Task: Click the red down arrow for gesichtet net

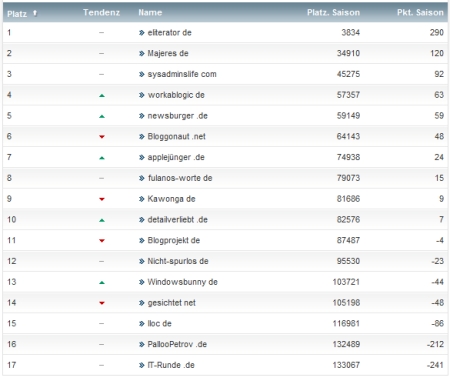Action: 102,303
